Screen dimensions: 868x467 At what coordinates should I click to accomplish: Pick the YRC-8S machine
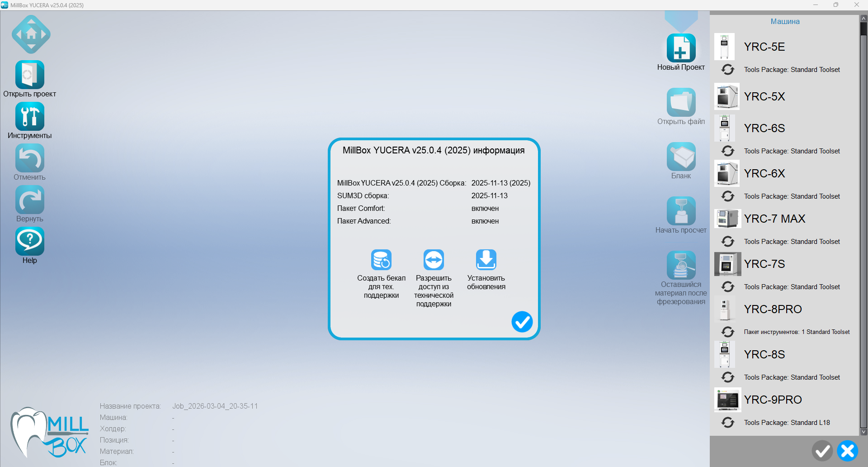click(x=764, y=355)
